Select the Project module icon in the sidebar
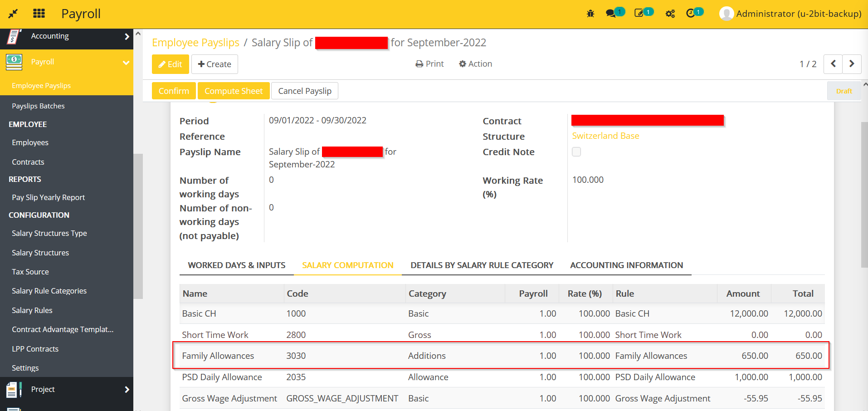868x411 pixels. pos(14,389)
